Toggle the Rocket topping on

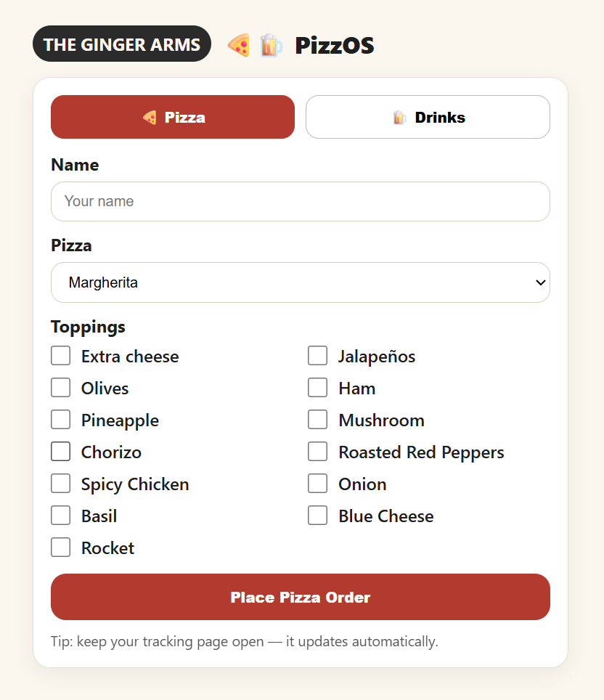coord(61,548)
